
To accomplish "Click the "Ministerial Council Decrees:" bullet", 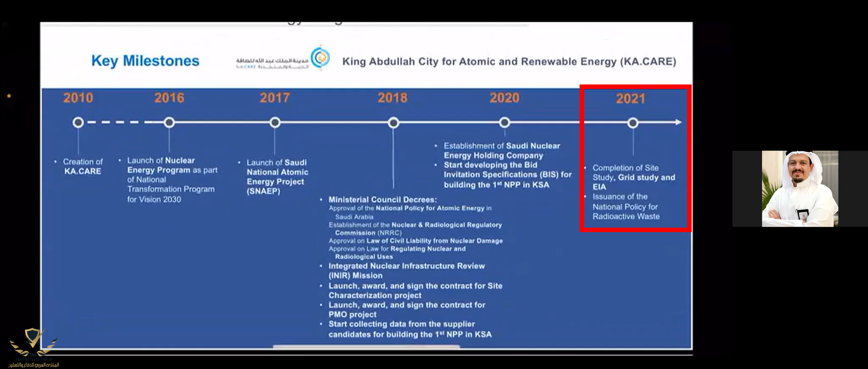I will point(378,200).
